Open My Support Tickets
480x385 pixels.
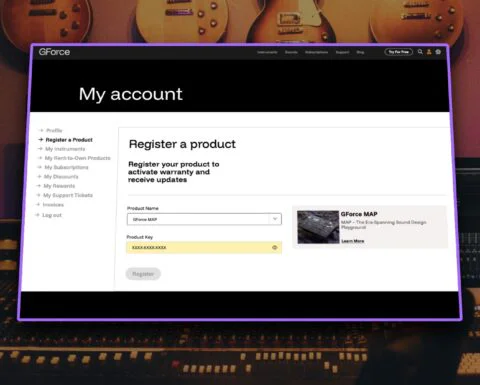(x=68, y=195)
